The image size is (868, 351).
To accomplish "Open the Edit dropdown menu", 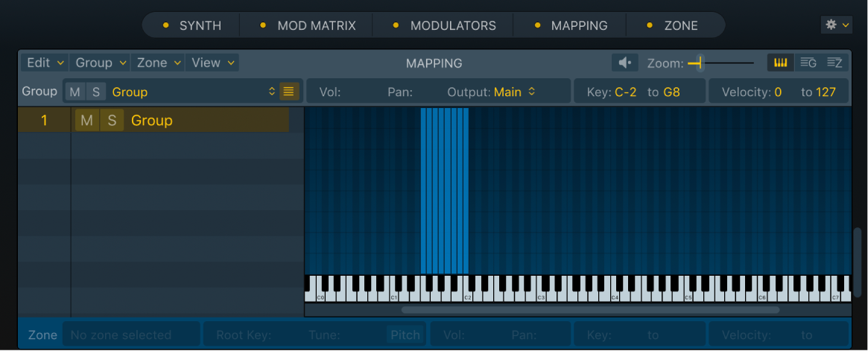I will point(45,63).
